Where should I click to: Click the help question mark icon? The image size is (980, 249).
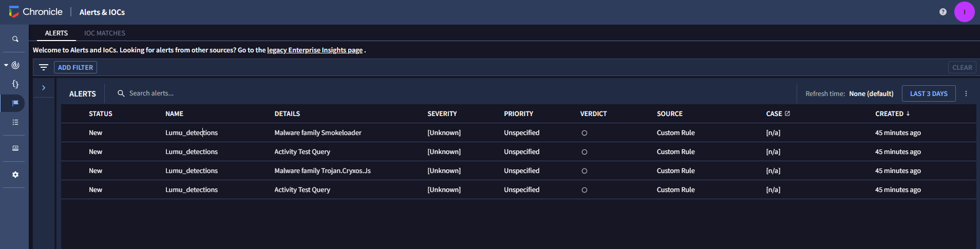[943, 12]
